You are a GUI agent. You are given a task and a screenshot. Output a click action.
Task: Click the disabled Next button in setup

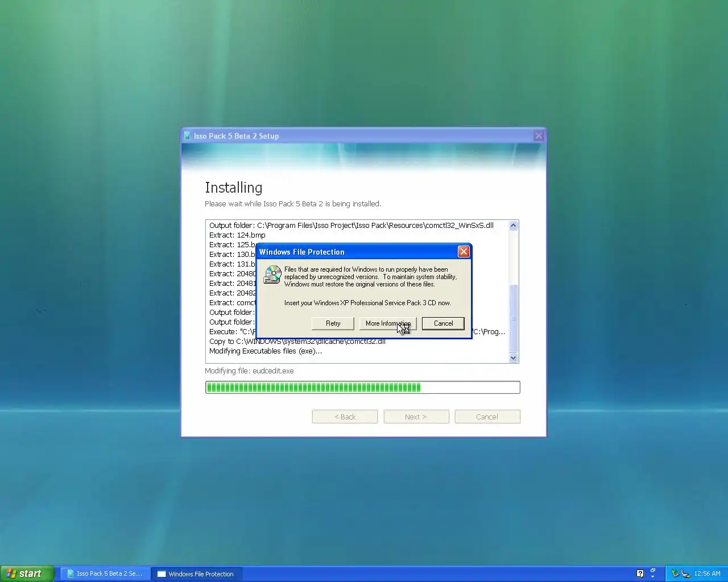[x=416, y=417]
